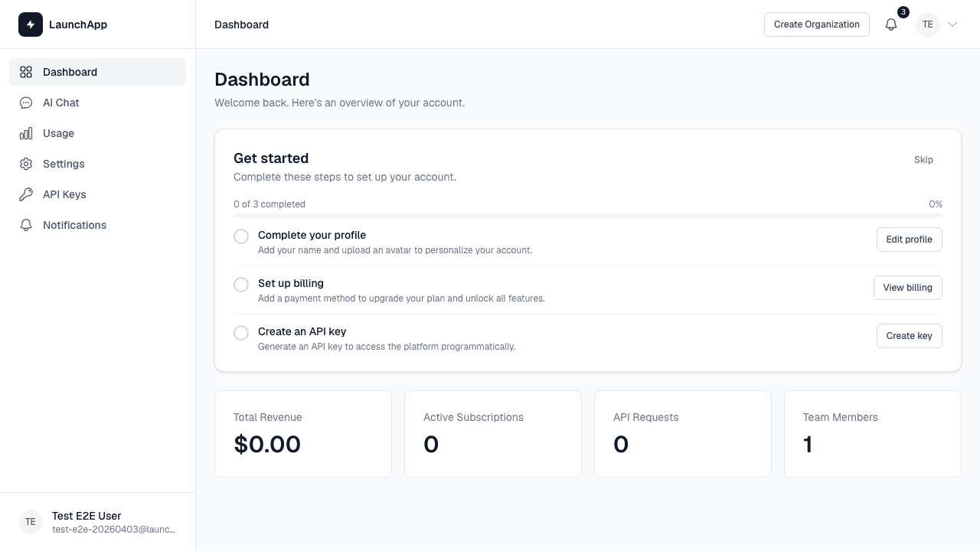The width and height of the screenshot is (980, 551).
Task: Open notifications via the header bell icon
Action: coord(890,24)
